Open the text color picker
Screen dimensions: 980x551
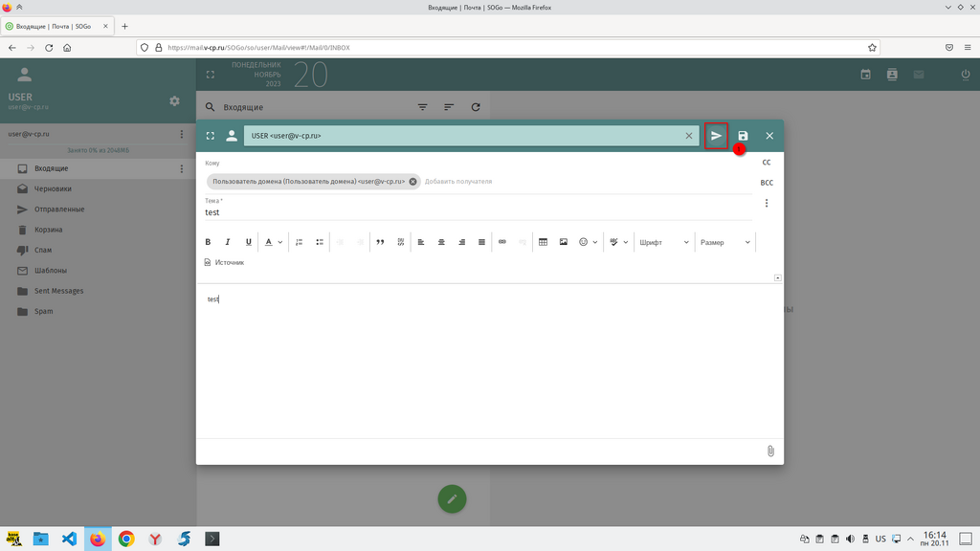click(x=273, y=242)
